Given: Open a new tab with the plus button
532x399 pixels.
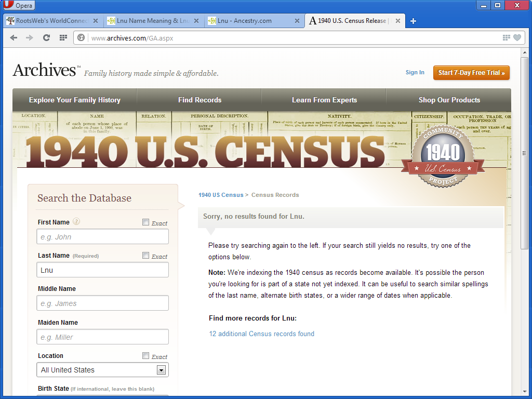Looking at the screenshot, I should pos(413,21).
